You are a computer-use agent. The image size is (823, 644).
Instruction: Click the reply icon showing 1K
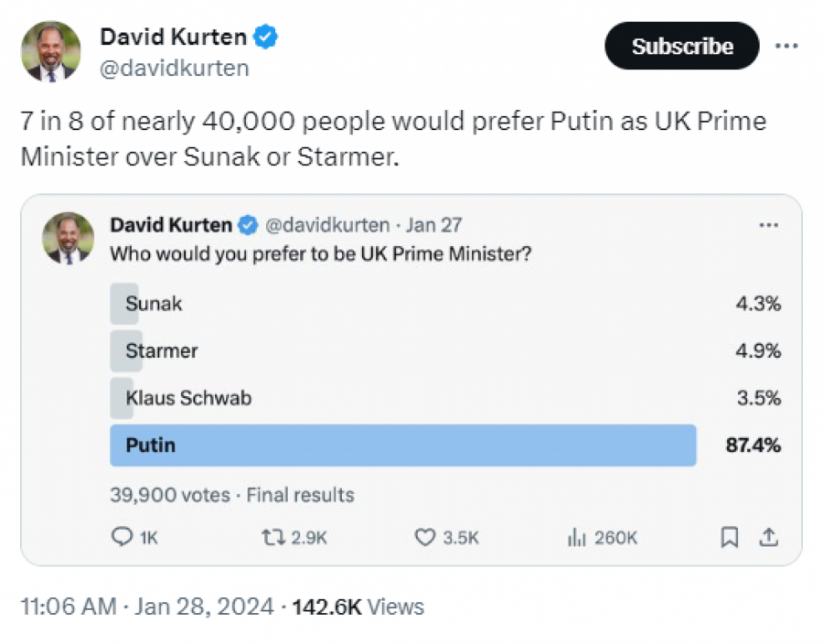tap(123, 538)
